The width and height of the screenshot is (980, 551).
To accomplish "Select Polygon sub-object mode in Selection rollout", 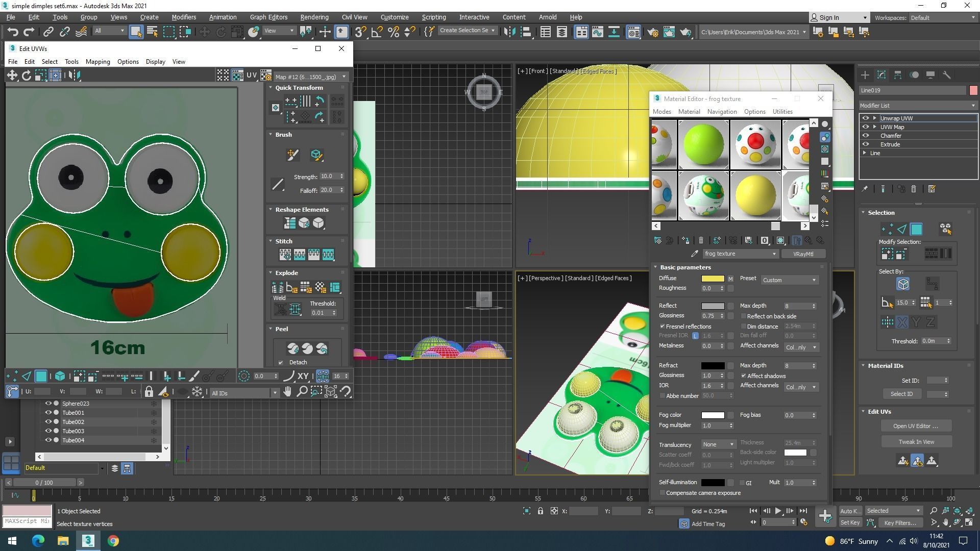I will coord(916,229).
